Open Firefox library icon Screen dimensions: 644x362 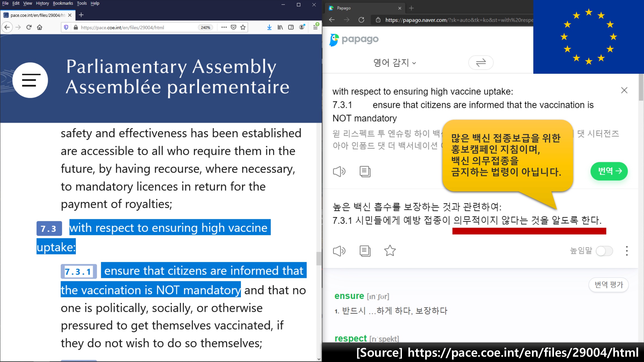click(280, 27)
